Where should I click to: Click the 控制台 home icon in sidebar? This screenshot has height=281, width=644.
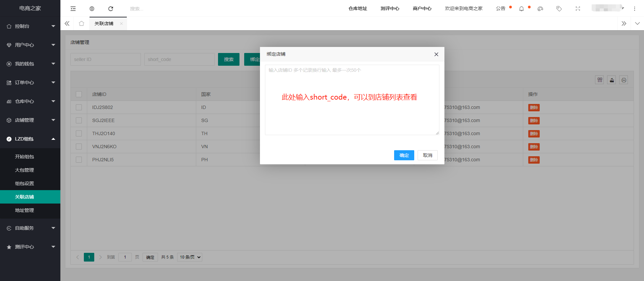coord(9,26)
